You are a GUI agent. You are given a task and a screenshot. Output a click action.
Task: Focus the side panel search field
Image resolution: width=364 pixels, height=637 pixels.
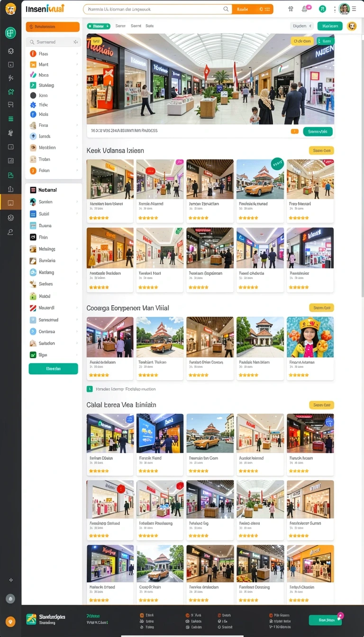[x=53, y=42]
